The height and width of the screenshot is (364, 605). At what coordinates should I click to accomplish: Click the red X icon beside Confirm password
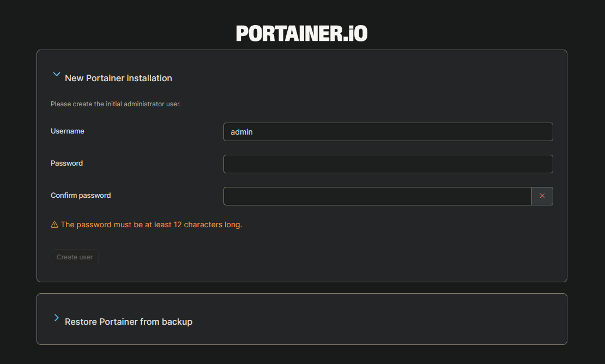point(542,196)
